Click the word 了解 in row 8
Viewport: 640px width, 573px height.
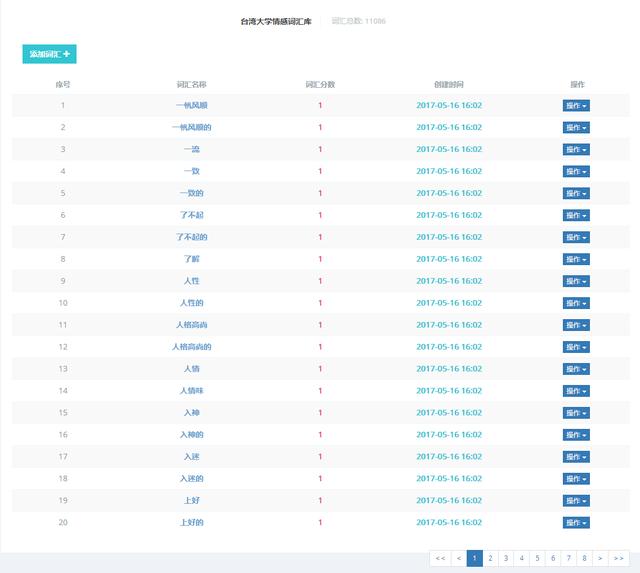(x=192, y=259)
